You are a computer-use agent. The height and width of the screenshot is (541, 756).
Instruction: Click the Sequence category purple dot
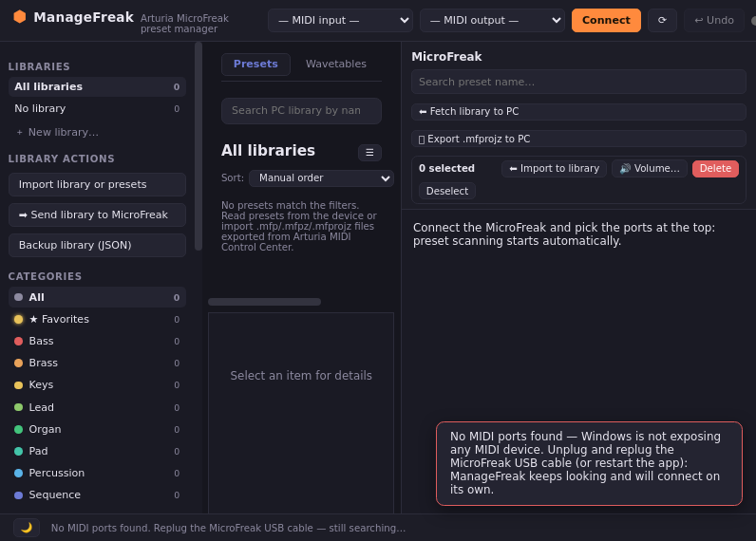point(19,494)
